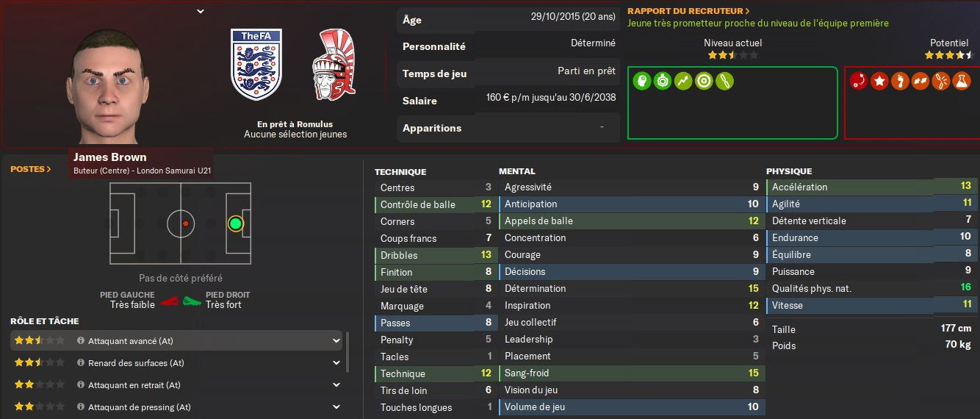The height and width of the screenshot is (419, 980).
Task: Select the green striker position dot on pitch
Action: (235, 223)
